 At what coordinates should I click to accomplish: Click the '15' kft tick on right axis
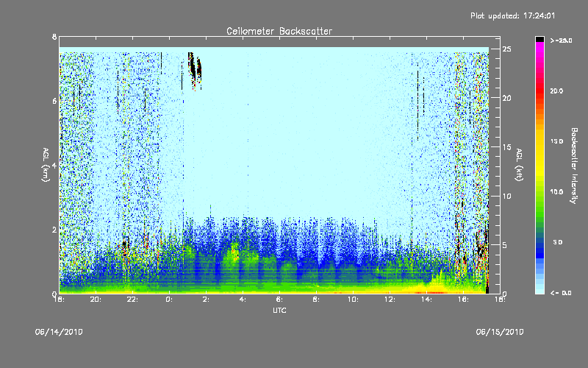coord(506,147)
